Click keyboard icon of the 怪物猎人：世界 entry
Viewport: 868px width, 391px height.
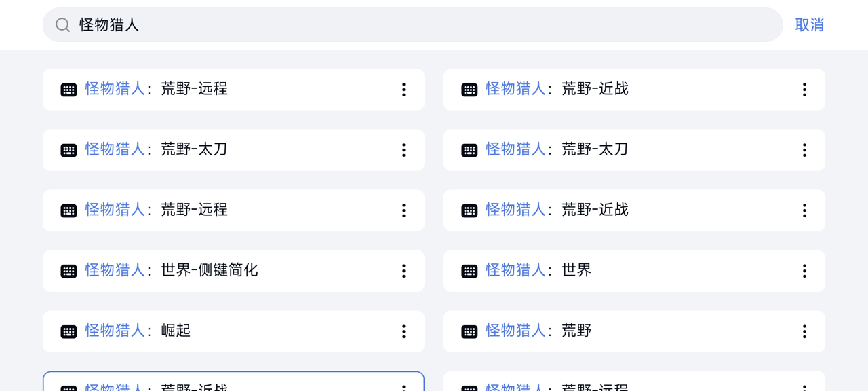click(x=469, y=271)
